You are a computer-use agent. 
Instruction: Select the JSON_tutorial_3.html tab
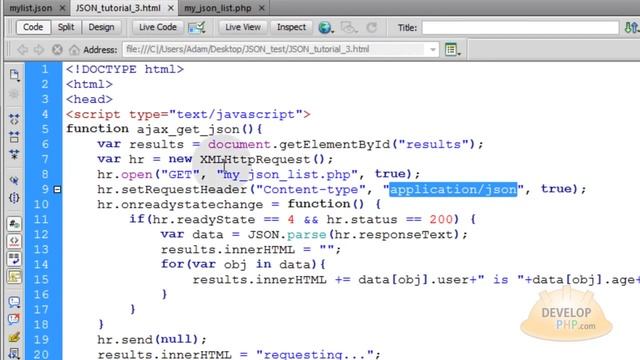(x=118, y=8)
